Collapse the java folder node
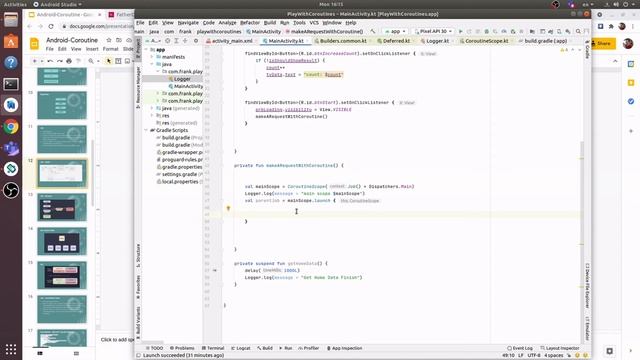 click(x=152, y=64)
